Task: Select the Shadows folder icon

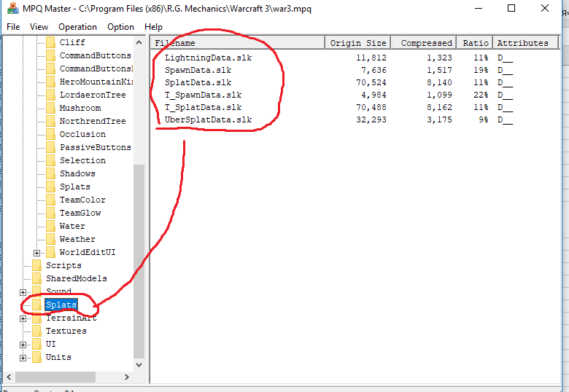Action: [x=51, y=173]
